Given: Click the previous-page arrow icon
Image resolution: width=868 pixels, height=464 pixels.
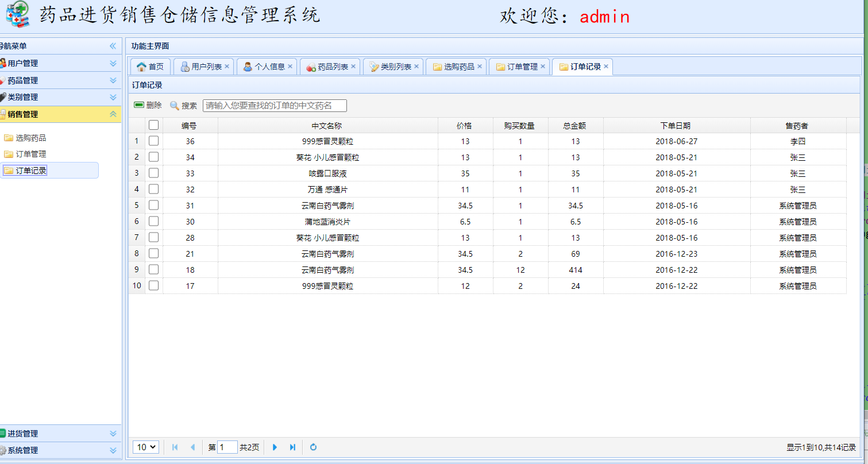Looking at the screenshot, I should pos(192,447).
